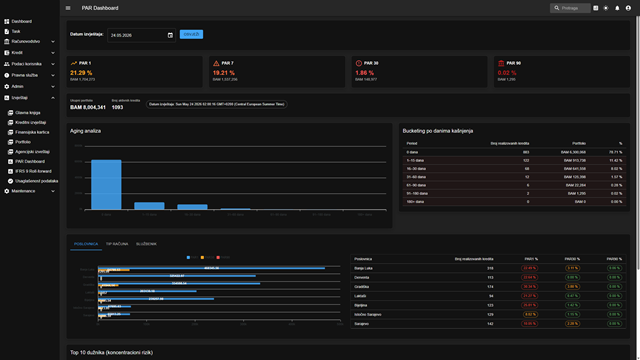Click the Laktaši row in branch table
The width and height of the screenshot is (640, 360).
click(488, 296)
